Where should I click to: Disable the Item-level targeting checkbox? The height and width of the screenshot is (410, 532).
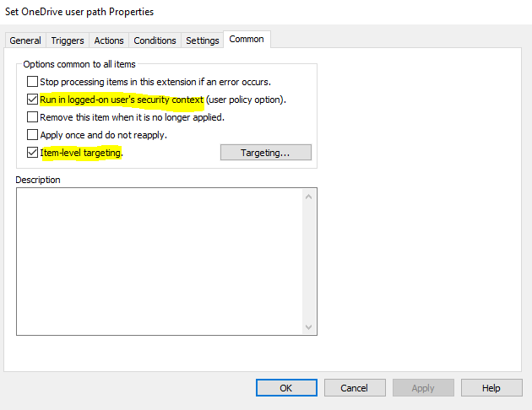(x=33, y=153)
